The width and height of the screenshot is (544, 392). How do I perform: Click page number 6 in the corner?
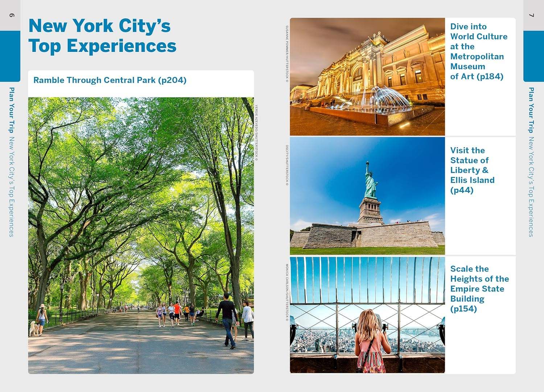click(x=12, y=15)
